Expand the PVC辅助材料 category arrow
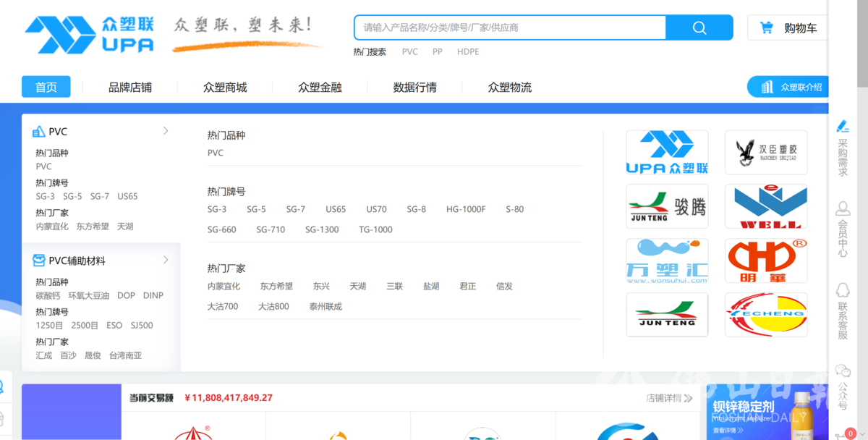868x440 pixels. pyautogui.click(x=166, y=260)
